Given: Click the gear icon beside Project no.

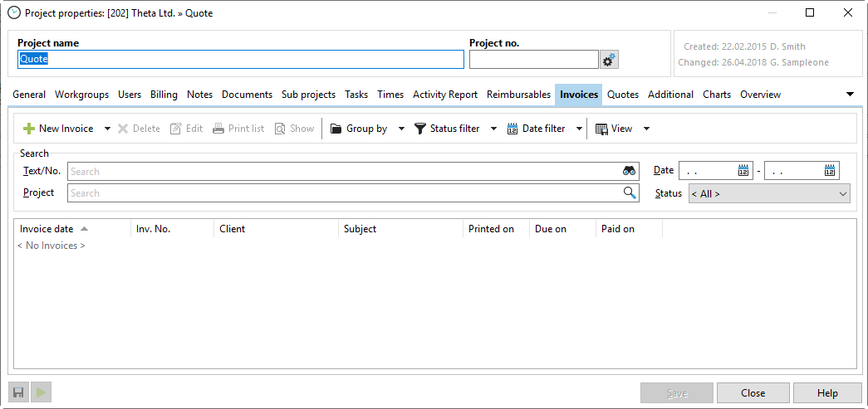Looking at the screenshot, I should tap(609, 60).
